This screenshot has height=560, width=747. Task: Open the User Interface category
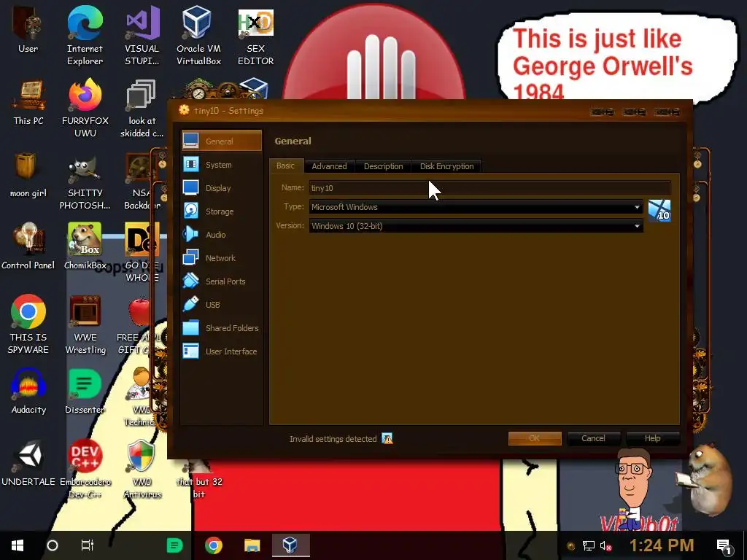click(222, 351)
